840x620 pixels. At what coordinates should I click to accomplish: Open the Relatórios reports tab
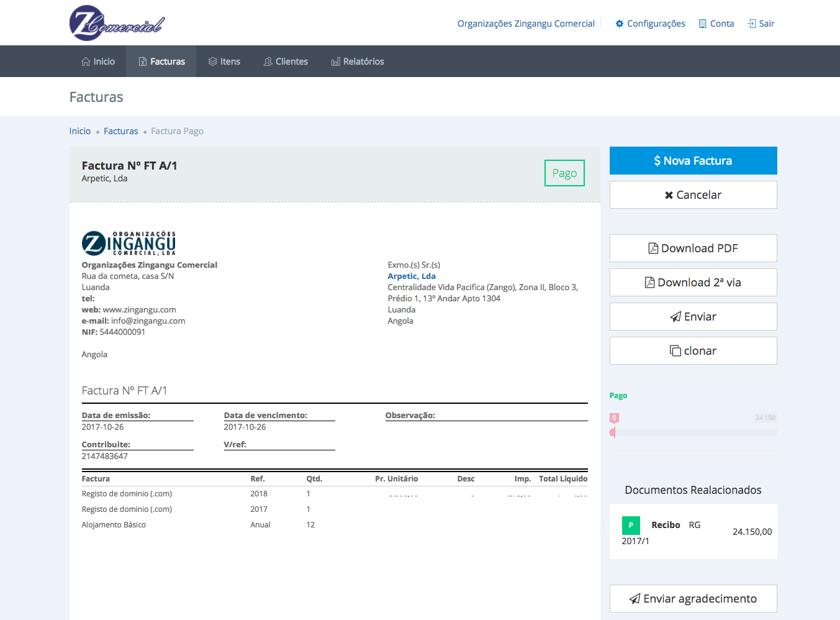[x=358, y=62]
